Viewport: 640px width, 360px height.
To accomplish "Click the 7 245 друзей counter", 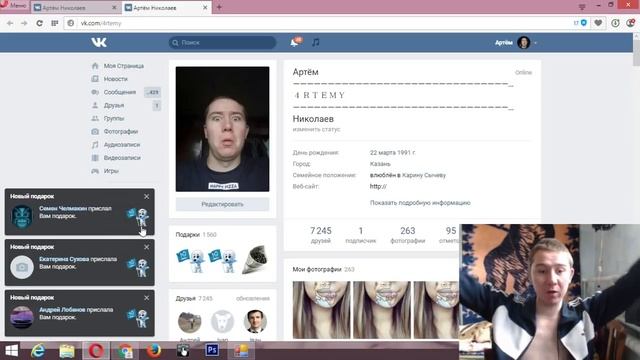I will tap(321, 235).
